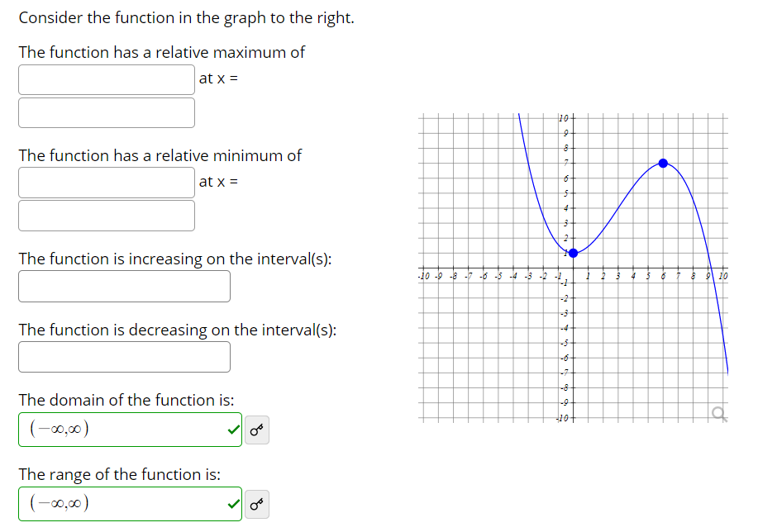777x532 pixels.
Task: Click the decreasing intervals input box
Action: pyautogui.click(x=124, y=357)
